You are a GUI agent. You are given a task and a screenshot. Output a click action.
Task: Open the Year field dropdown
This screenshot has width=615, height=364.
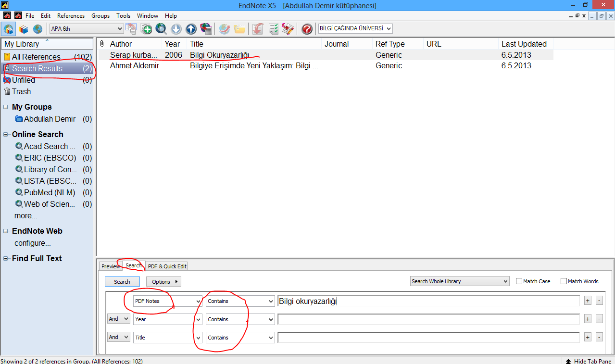(168, 319)
